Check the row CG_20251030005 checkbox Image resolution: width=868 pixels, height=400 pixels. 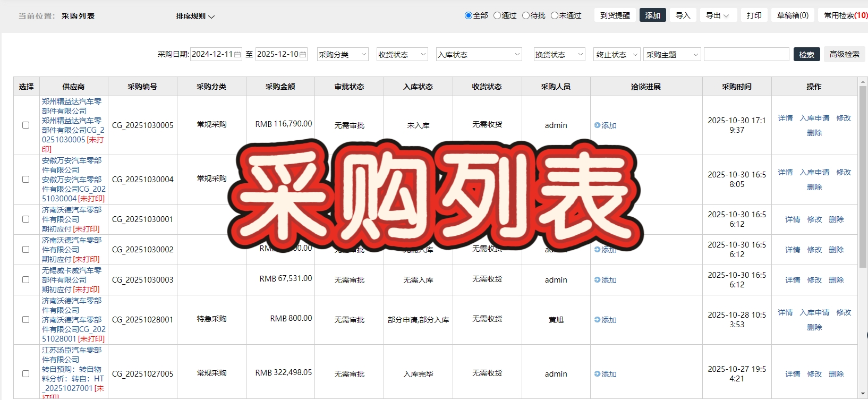(25, 125)
